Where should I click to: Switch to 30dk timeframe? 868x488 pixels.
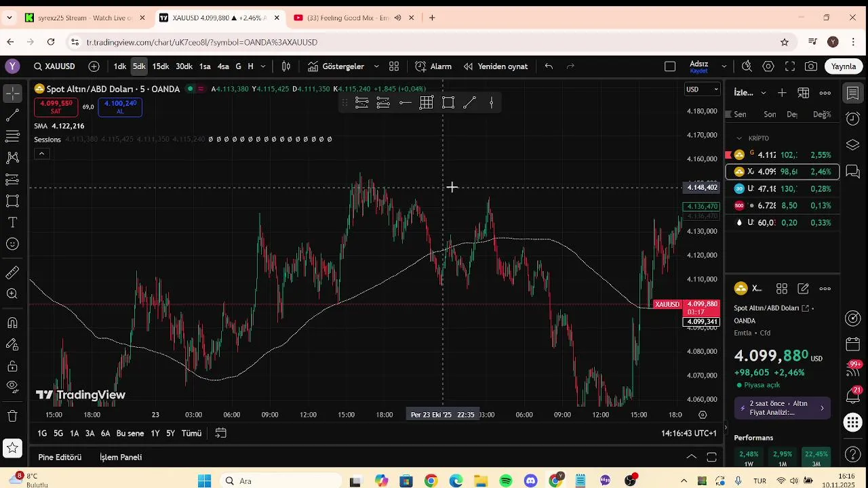click(184, 66)
